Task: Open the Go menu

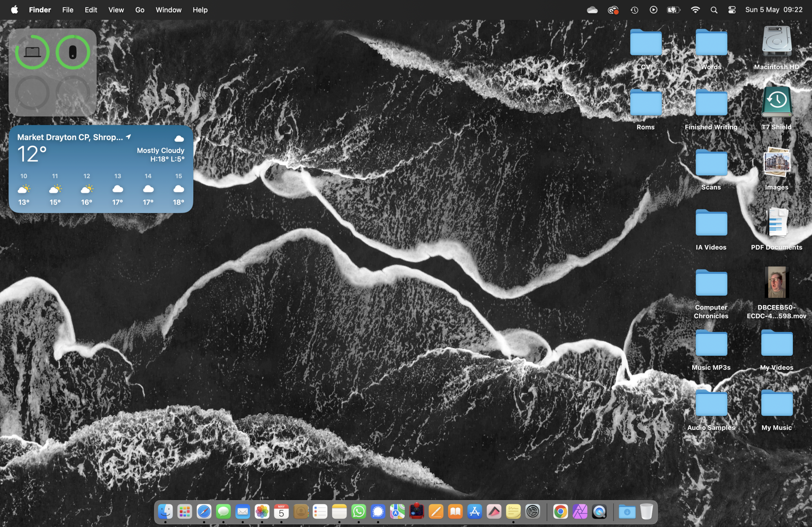Action: pos(140,10)
